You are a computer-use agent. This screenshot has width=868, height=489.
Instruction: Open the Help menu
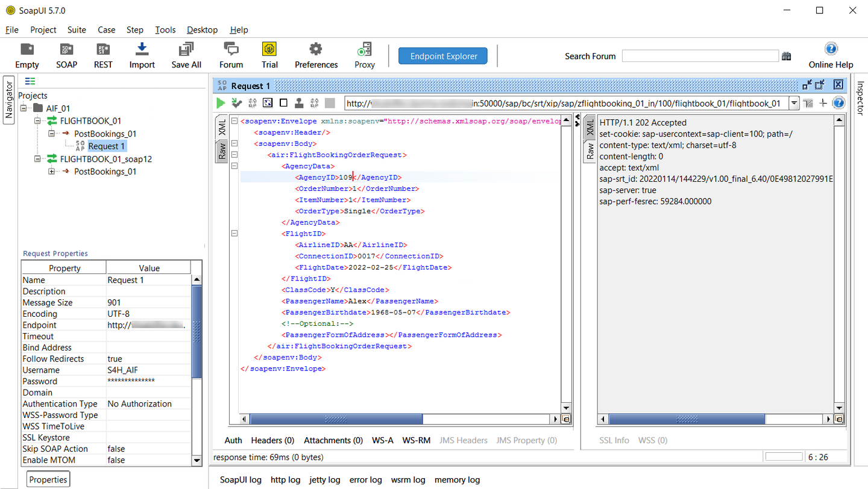coord(239,30)
